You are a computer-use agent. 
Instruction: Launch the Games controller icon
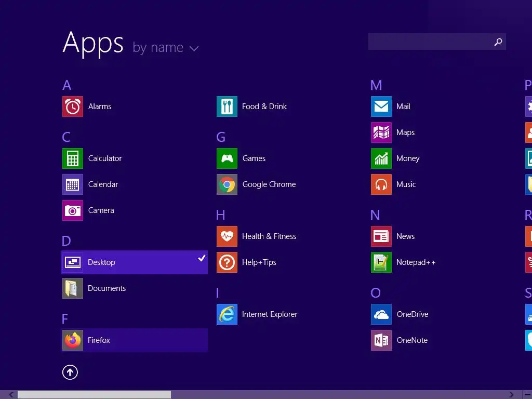[x=227, y=158]
